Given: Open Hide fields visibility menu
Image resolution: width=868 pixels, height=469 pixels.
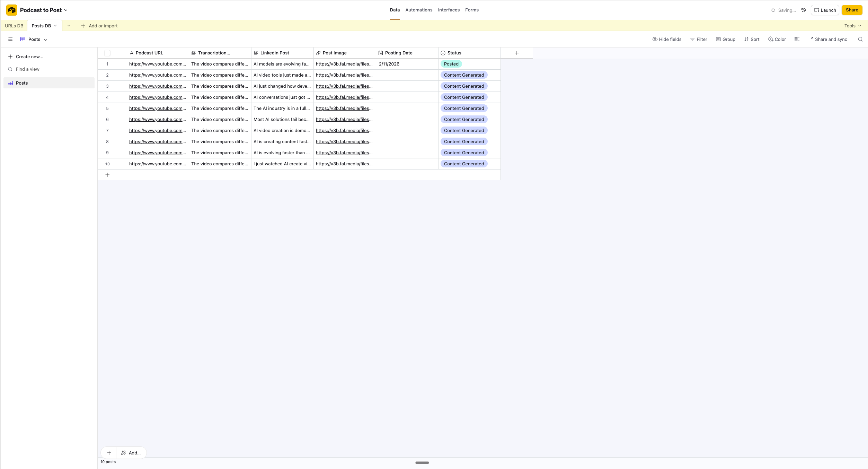Looking at the screenshot, I should pos(666,39).
